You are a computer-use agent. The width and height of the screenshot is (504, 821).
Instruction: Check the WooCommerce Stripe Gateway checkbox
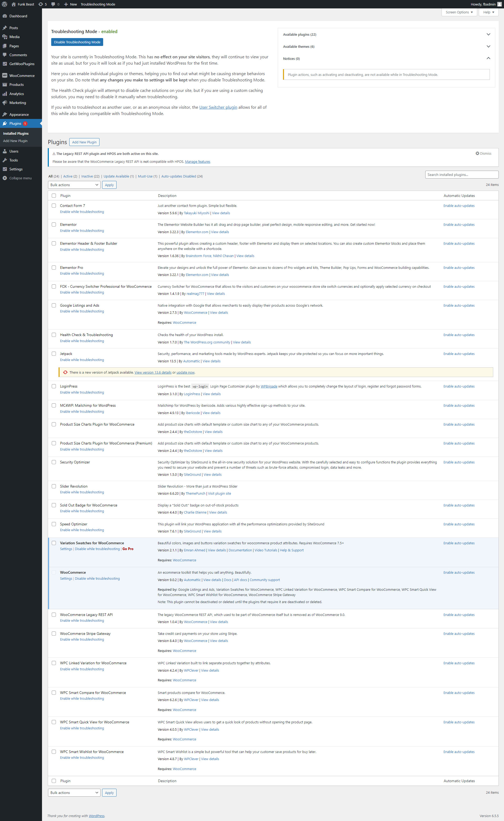54,634
